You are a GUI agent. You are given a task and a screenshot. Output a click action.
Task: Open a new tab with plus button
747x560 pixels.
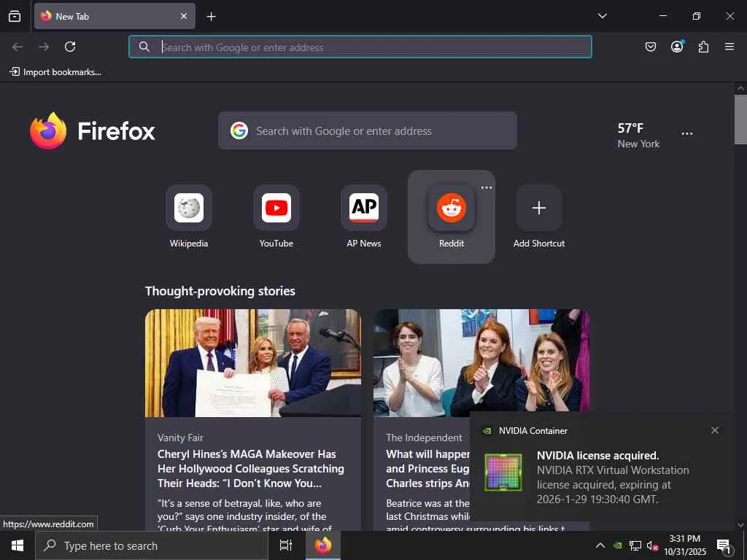[x=211, y=17]
